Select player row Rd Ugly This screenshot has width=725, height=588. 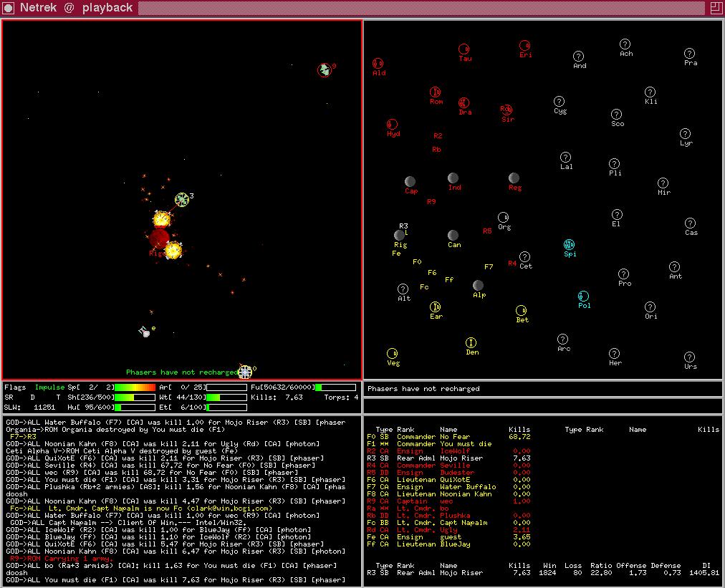(448, 530)
